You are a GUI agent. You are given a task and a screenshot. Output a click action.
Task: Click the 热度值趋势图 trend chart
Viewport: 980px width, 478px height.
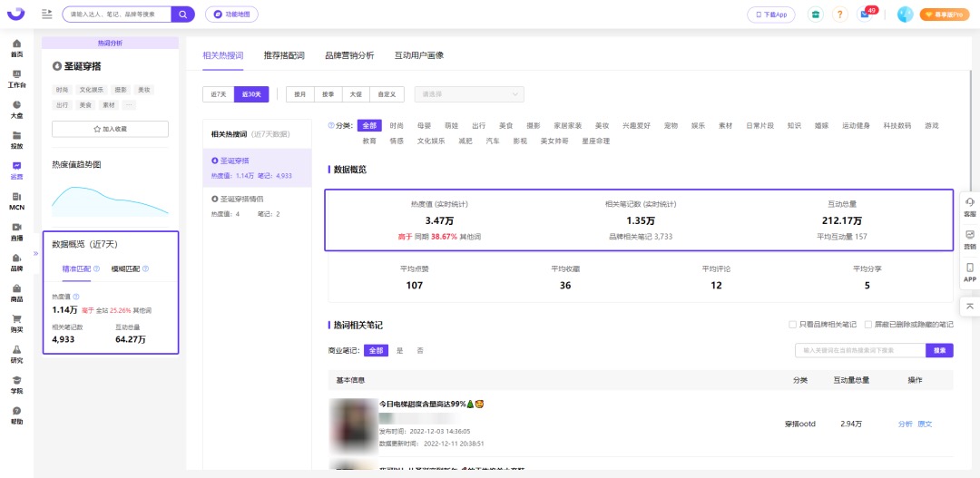(x=110, y=200)
